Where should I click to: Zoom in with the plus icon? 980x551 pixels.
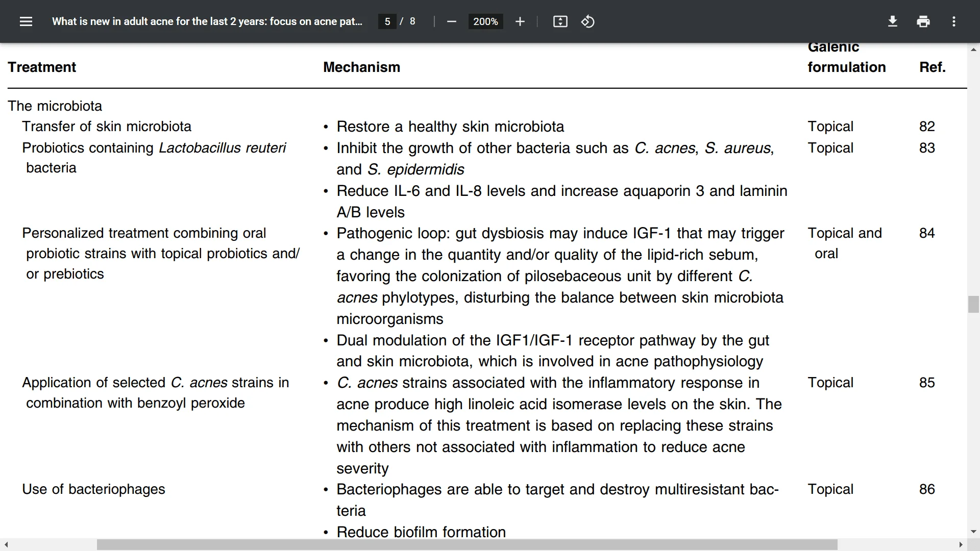coord(520,21)
